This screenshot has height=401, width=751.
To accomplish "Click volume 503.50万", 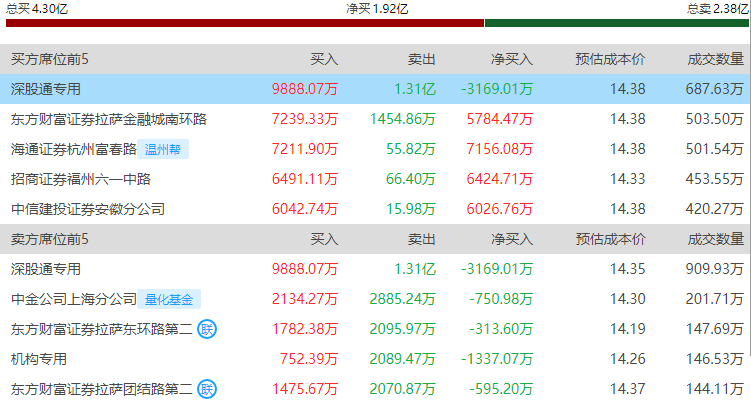I will pos(715,119).
